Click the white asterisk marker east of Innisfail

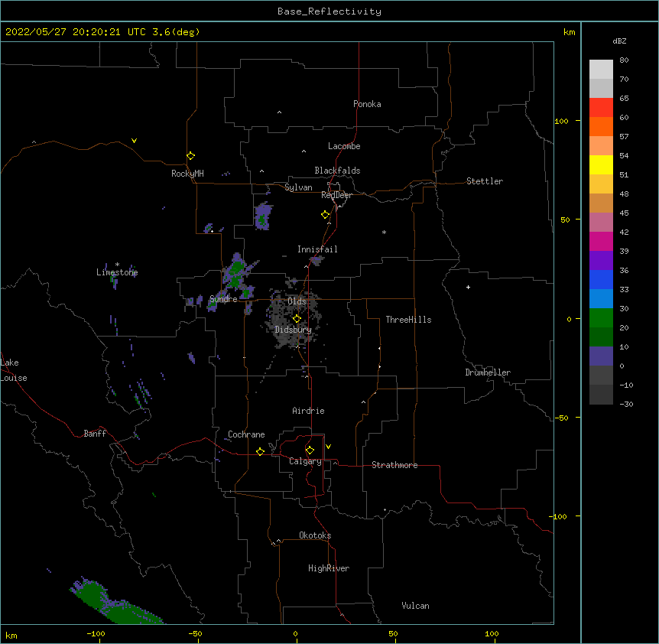(384, 232)
